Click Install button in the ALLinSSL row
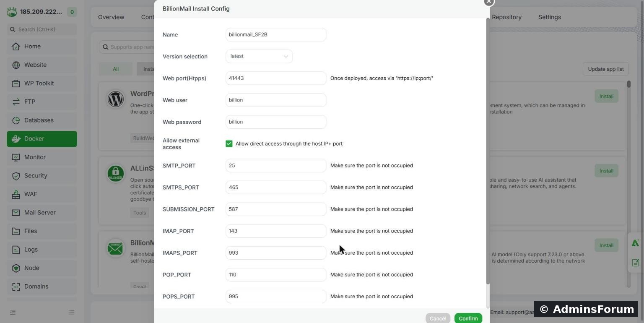644x323 pixels. tap(606, 171)
